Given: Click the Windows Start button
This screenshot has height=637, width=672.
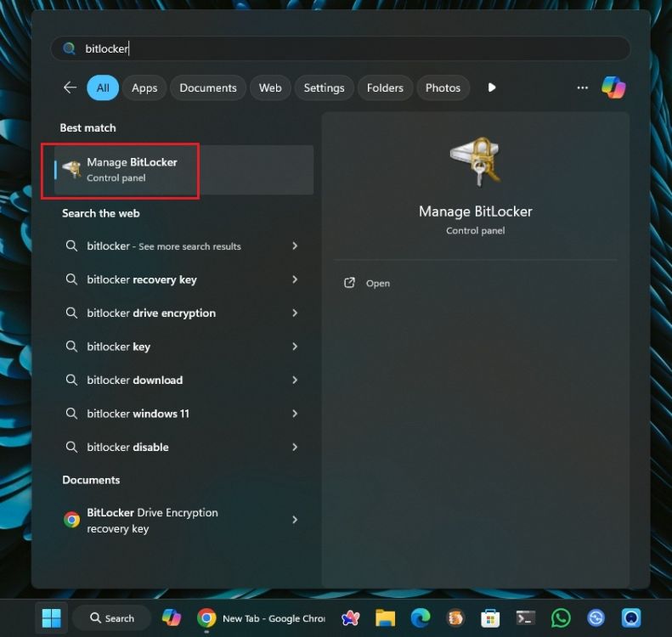Looking at the screenshot, I should [51, 618].
